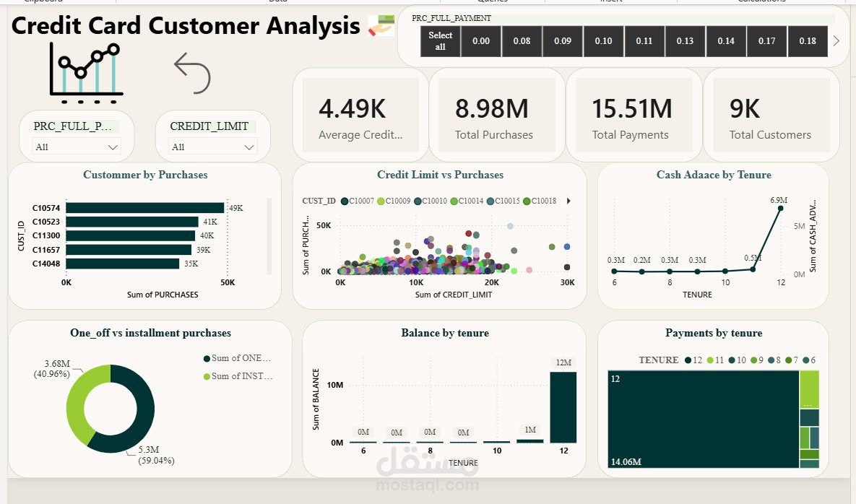Select the C11300 bar showing 40K

pos(131,235)
